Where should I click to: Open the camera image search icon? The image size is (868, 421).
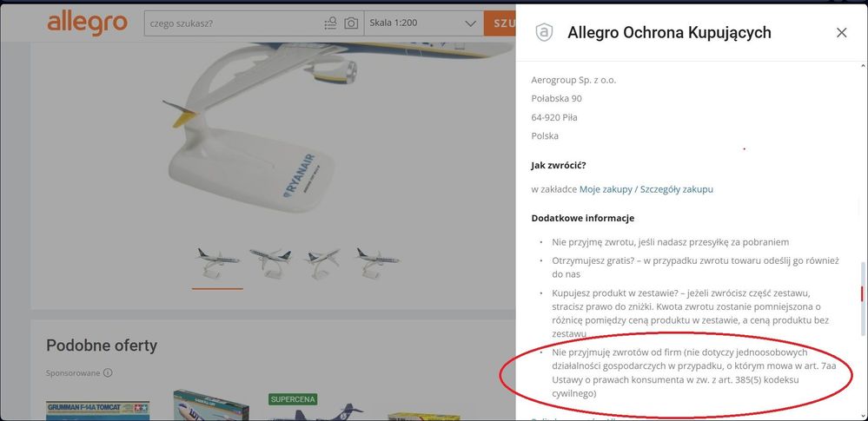[351, 23]
